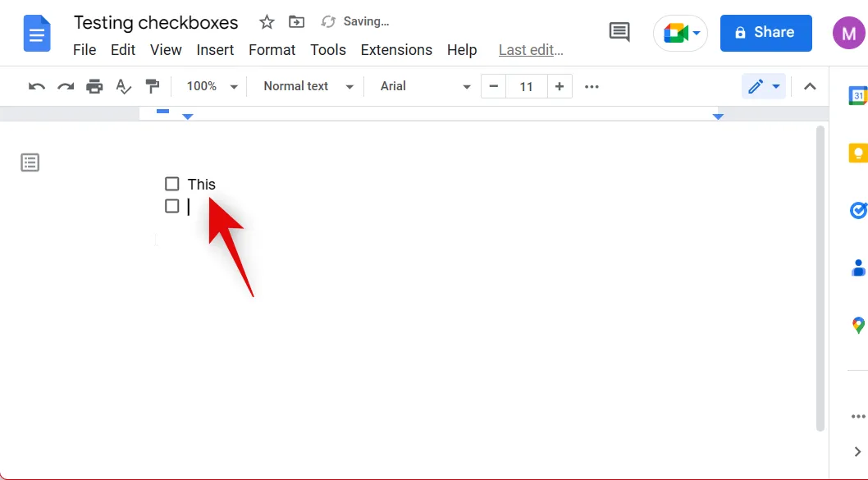Open the Edit menu
The height and width of the screenshot is (480, 868).
tap(123, 50)
